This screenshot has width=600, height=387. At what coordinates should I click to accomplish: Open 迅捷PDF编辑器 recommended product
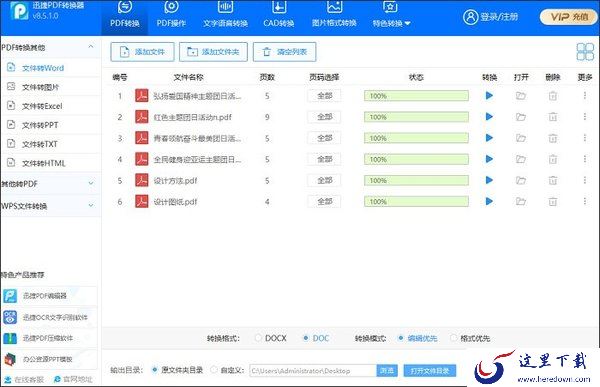[49, 296]
